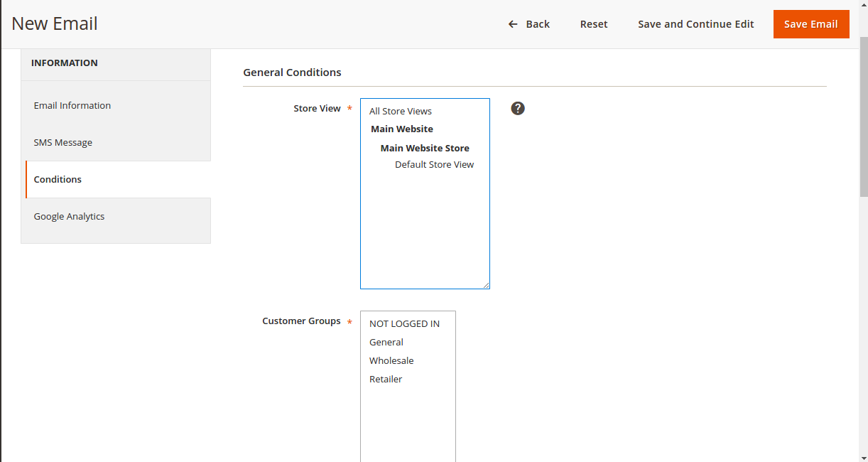Open the Email Information tab
Viewport: 868px width, 462px height.
[72, 105]
